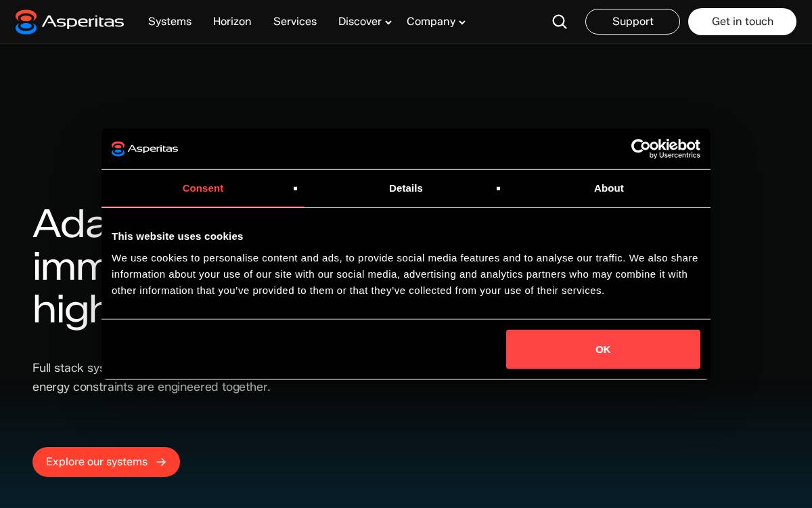Viewport: 812px width, 508px height.
Task: Open the Systems nav item
Action: coord(170,22)
